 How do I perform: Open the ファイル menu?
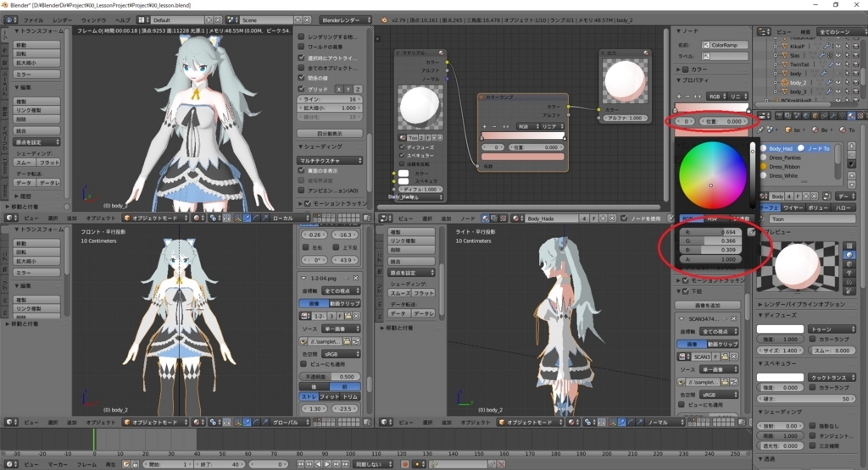coord(33,20)
